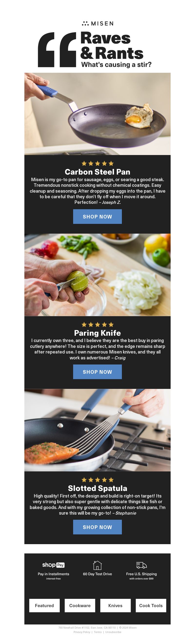Open the Cookware category
Image resolution: width=195 pixels, height=644 pixels.
(80, 605)
